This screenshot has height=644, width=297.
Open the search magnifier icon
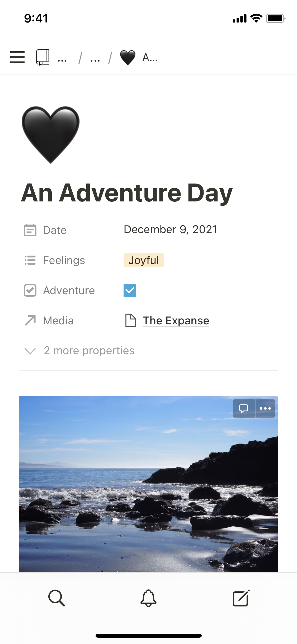(56, 598)
